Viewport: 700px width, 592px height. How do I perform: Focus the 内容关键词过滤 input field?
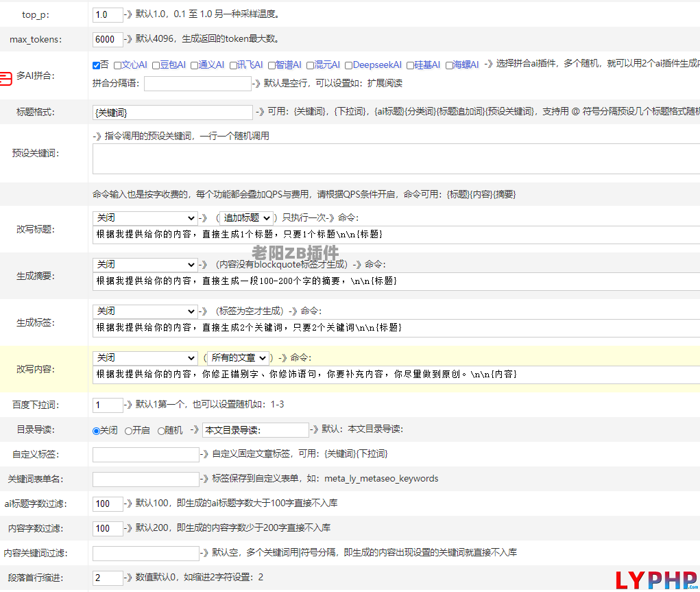145,554
